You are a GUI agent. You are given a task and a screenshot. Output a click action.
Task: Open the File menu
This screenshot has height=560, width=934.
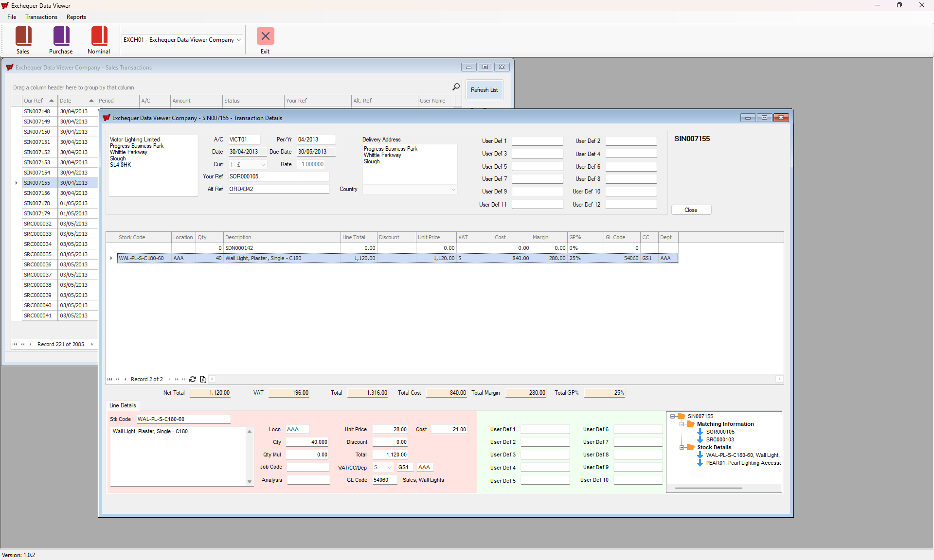click(12, 17)
